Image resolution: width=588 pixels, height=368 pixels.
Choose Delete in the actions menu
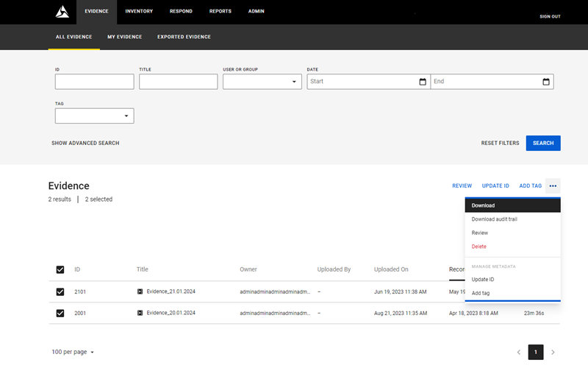click(512, 247)
